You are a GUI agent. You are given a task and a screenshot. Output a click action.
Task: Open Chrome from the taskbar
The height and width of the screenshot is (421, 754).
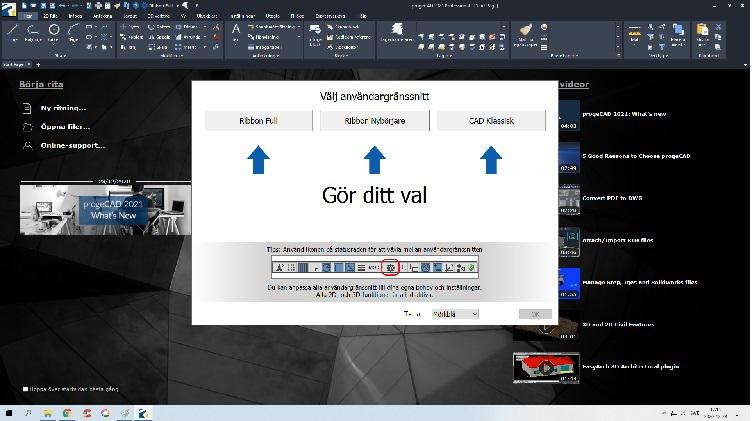(67, 413)
